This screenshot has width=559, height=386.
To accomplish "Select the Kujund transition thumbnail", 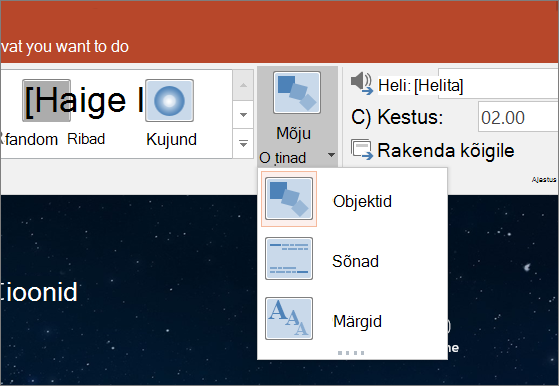I will coord(170,101).
